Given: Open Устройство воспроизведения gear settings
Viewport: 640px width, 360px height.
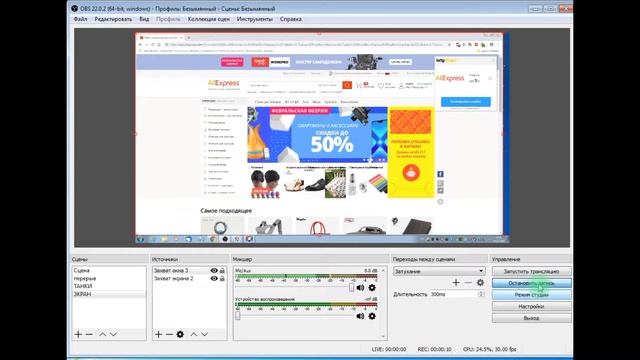Looking at the screenshot, I should tap(372, 316).
